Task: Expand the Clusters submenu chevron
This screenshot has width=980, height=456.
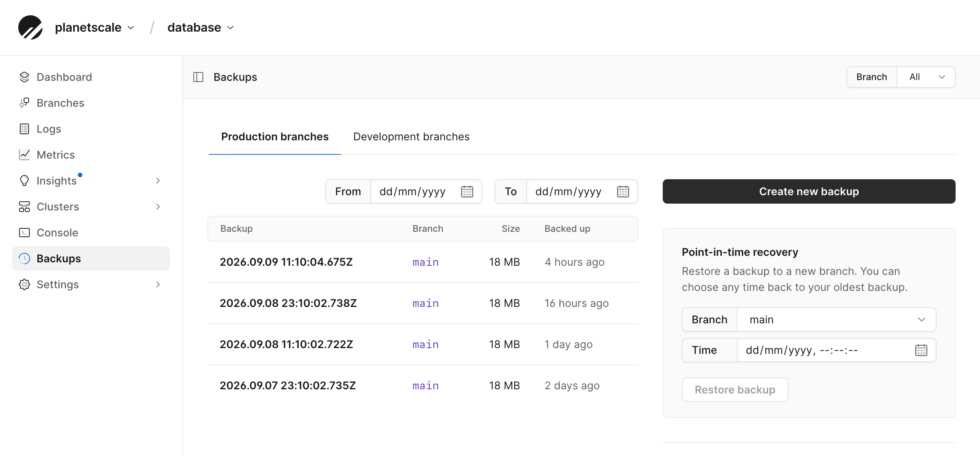Action: (158, 207)
